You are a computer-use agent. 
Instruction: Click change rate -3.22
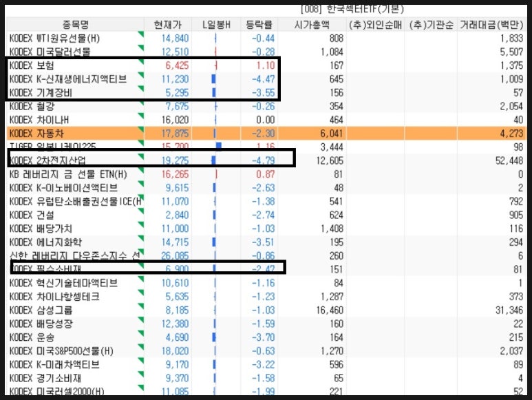click(x=264, y=364)
